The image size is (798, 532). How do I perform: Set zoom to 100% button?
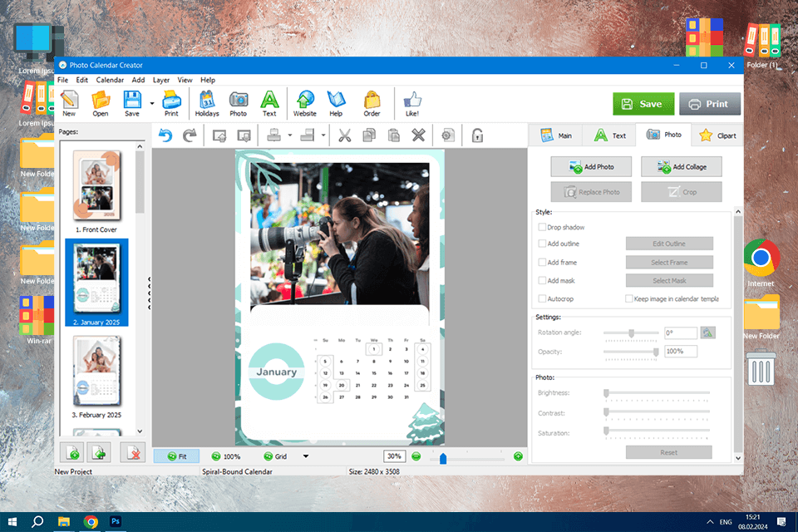pyautogui.click(x=226, y=456)
